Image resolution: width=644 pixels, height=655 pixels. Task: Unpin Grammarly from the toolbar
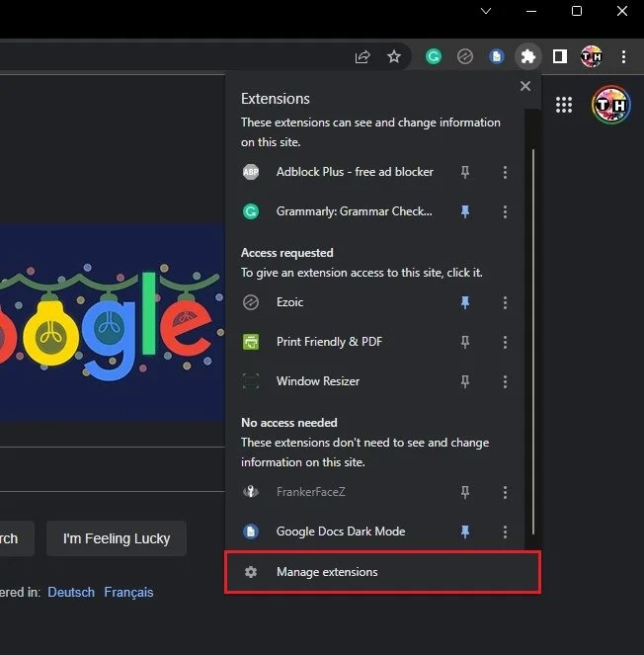coord(465,211)
